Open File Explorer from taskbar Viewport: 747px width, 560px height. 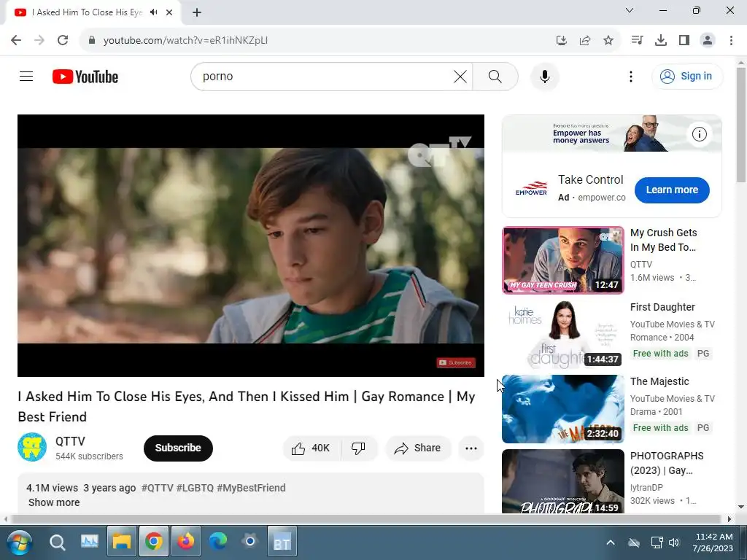click(122, 542)
